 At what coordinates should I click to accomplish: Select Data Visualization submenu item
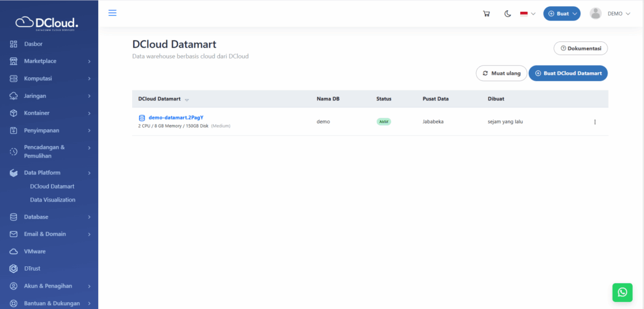pos(53,200)
